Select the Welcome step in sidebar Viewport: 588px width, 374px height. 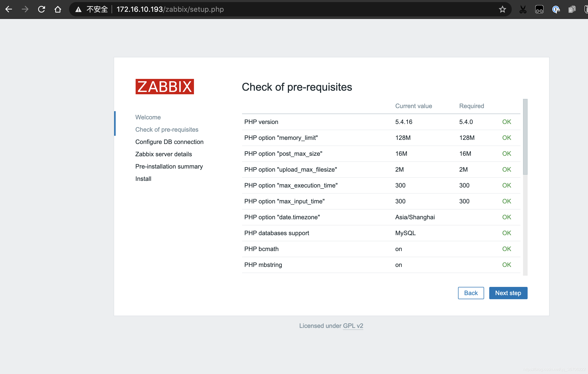(148, 117)
